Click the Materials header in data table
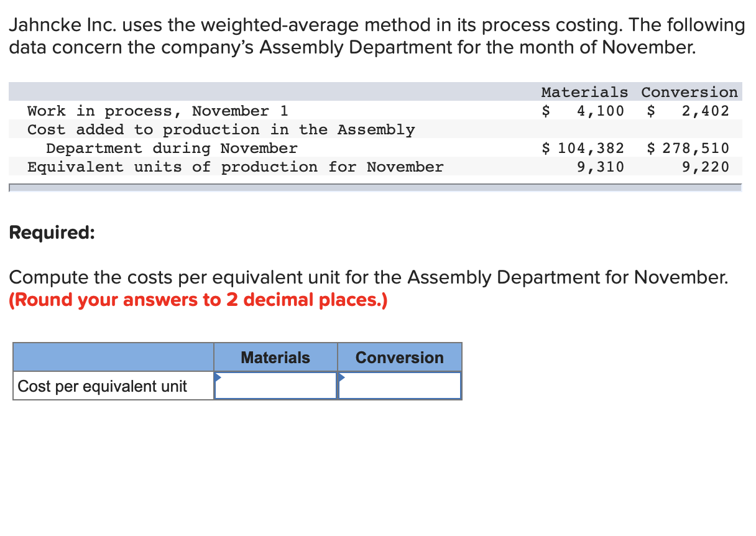 pos(584,91)
